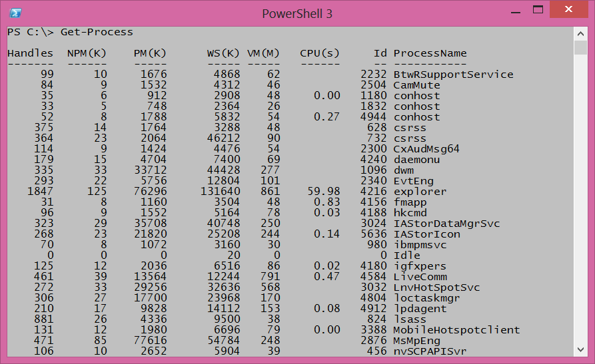Image resolution: width=595 pixels, height=364 pixels.
Task: Click the scrollbar up arrow
Action: 580,32
